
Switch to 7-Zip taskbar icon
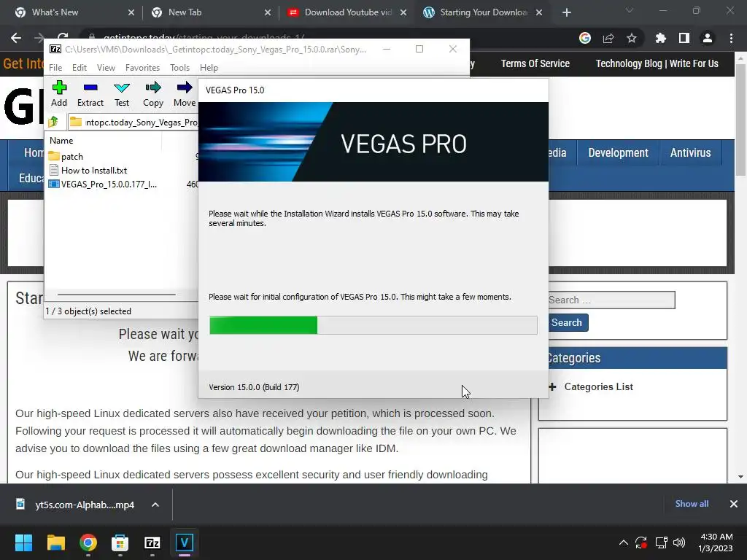click(x=152, y=542)
